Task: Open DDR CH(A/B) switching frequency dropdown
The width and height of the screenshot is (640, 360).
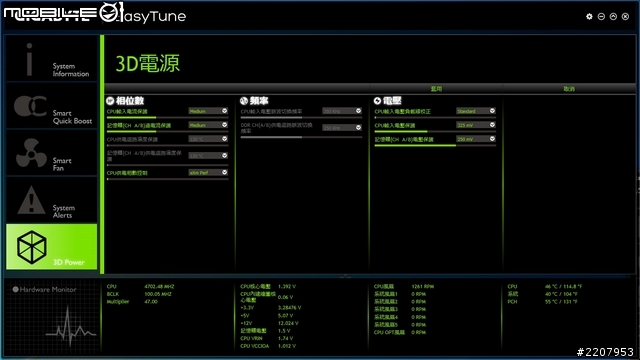Action: pyautogui.click(x=342, y=128)
